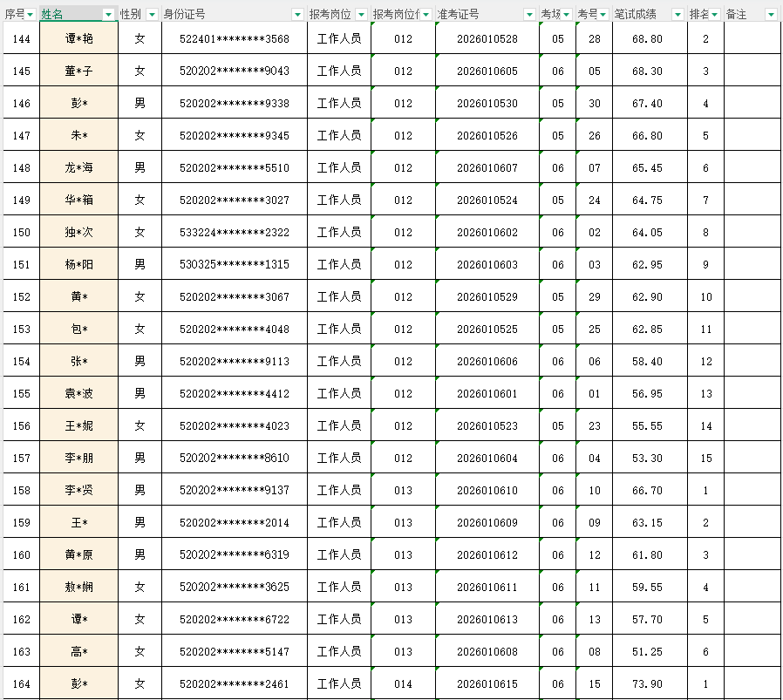Viewport: 783px width, 700px height.
Task: Select admission number 2026010607
Action: click(x=487, y=167)
